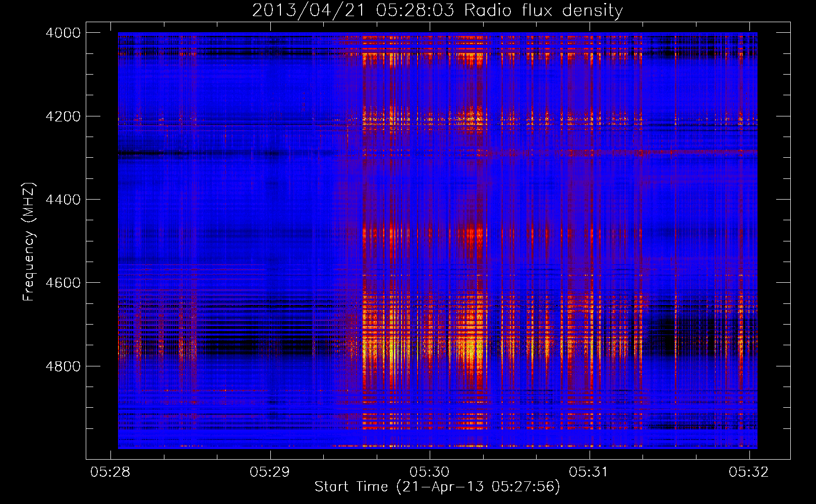
Task: Click the 05:28 time axis label
Action: (x=110, y=472)
